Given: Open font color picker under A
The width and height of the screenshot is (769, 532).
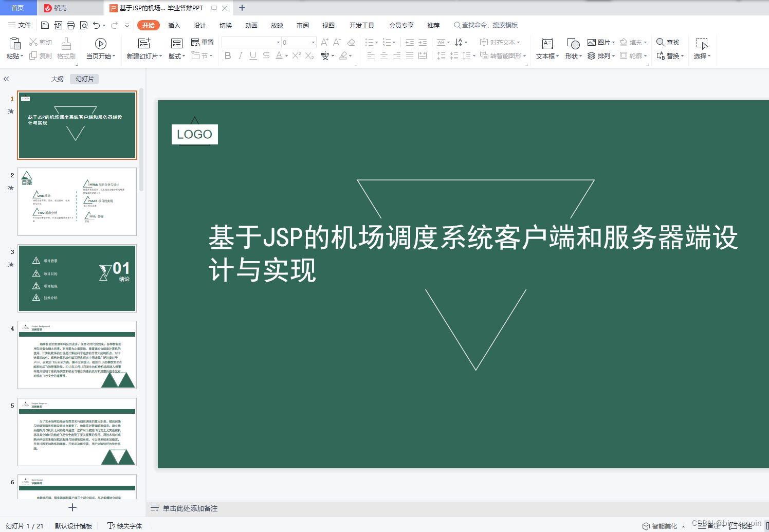Looking at the screenshot, I should 286,56.
